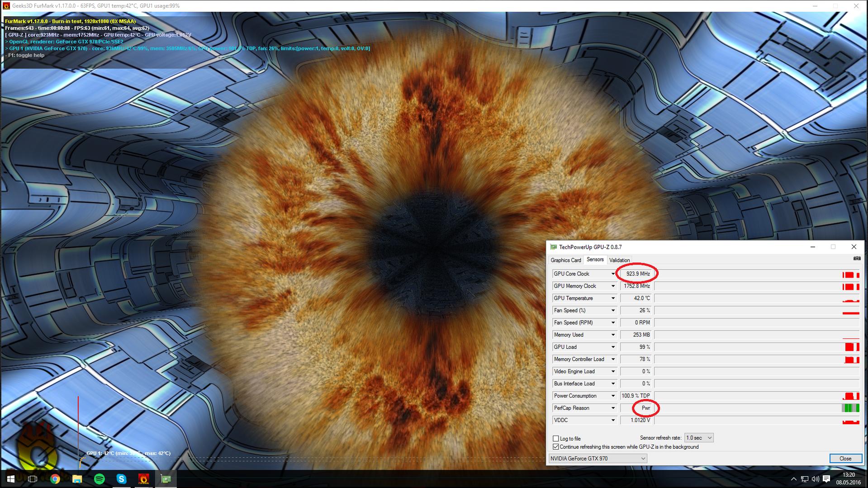The width and height of the screenshot is (868, 488).
Task: Switch to FurMark via the taskbar icon
Action: 143,479
